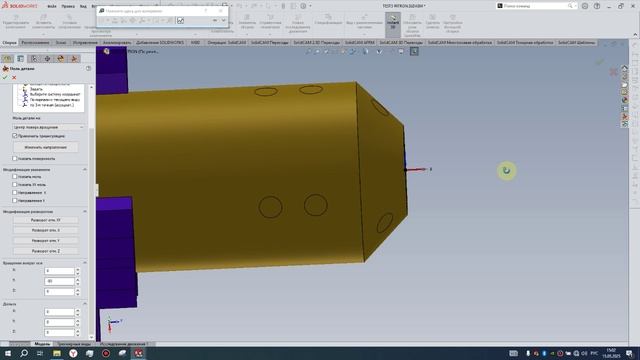Click the Change direction button
The width and height of the screenshot is (640, 360).
click(x=46, y=147)
